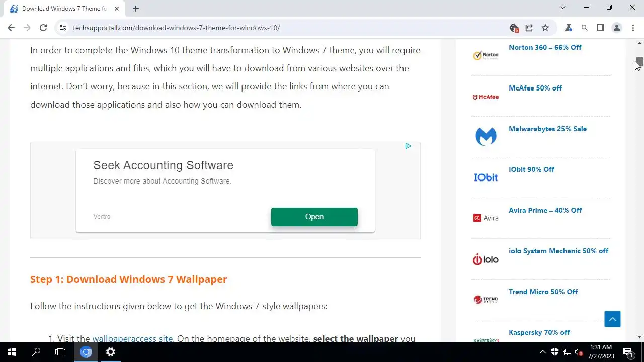Open the tab search dropdown chevron
The image size is (644, 362).
tap(563, 8)
